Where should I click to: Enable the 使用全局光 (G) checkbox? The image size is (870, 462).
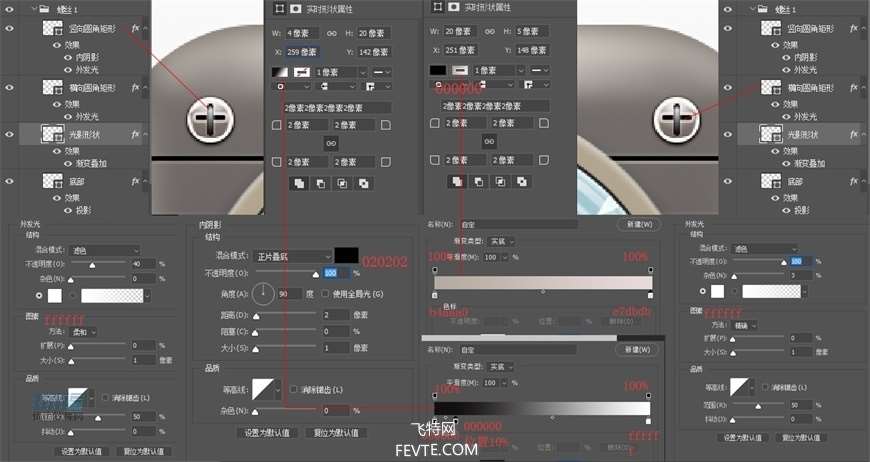326,293
